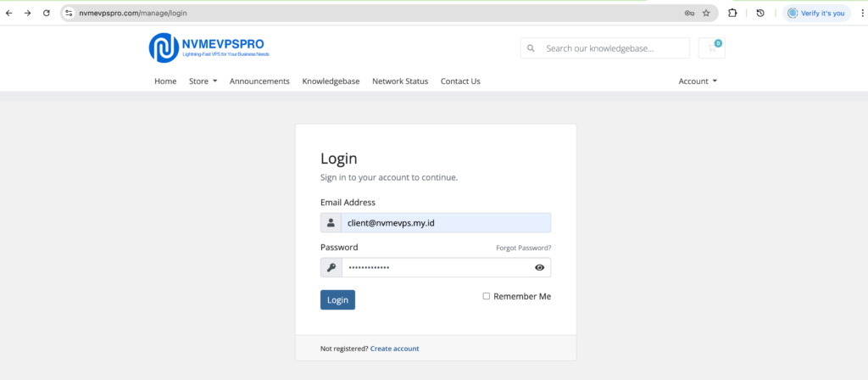Open the browser extensions puzzle icon
Screen dimensions: 868x380
click(732, 14)
